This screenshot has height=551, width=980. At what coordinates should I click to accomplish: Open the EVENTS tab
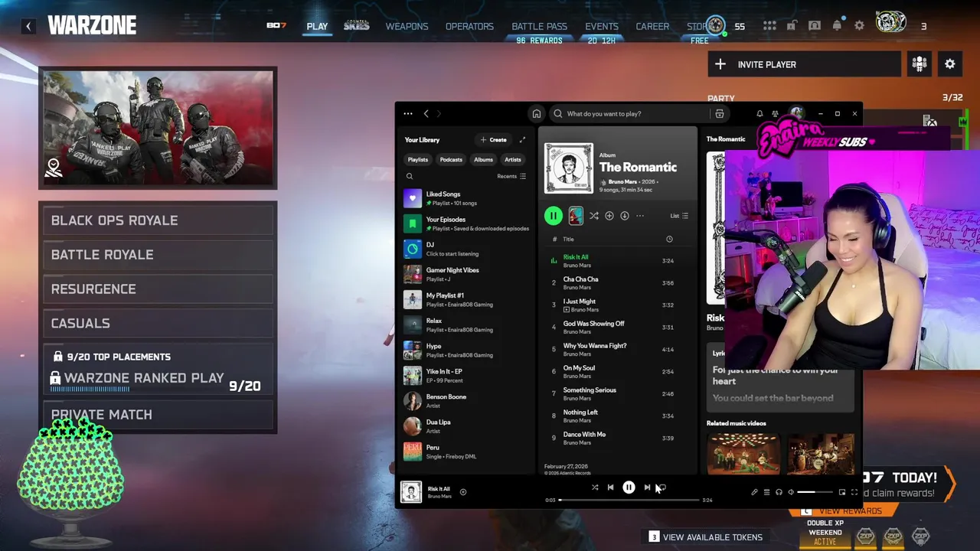pyautogui.click(x=602, y=27)
